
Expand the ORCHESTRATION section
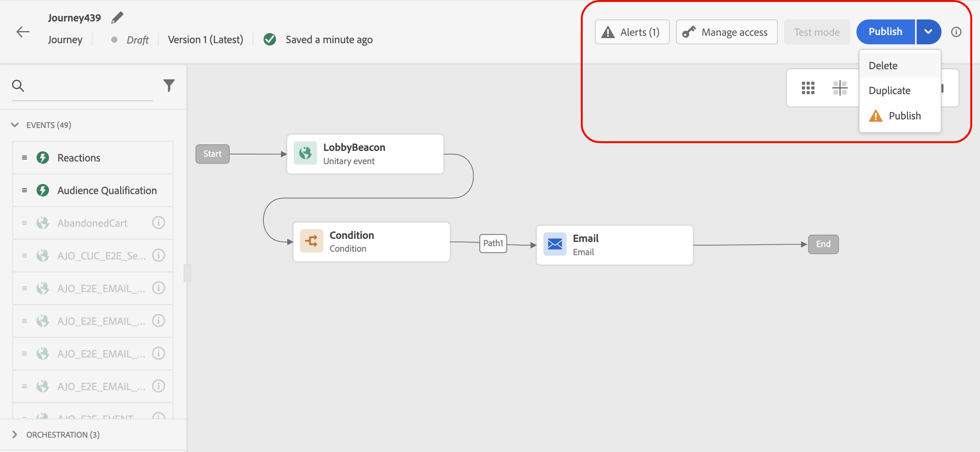coord(15,434)
